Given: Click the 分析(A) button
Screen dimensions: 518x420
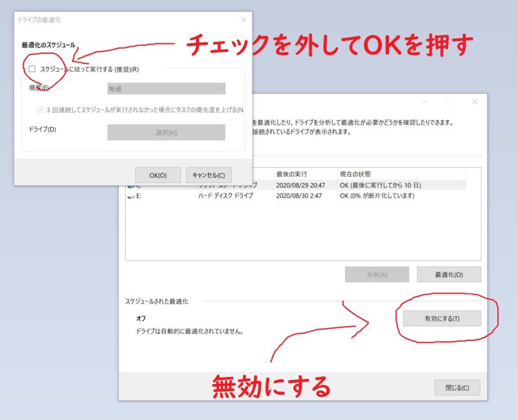Looking at the screenshot, I should point(377,275).
